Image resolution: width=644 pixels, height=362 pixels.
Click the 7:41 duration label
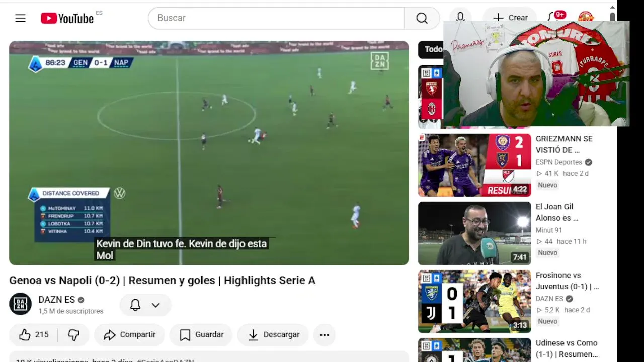(x=520, y=257)
